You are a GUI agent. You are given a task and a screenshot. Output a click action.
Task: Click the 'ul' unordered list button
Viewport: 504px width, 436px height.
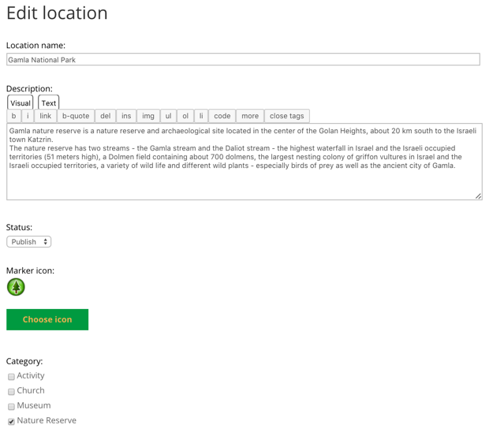click(x=168, y=116)
